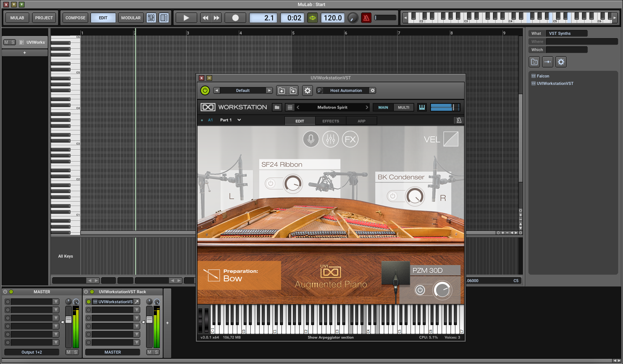This screenshot has height=364, width=623.
Task: Expand the Part 1 dropdown
Action: [x=239, y=120]
